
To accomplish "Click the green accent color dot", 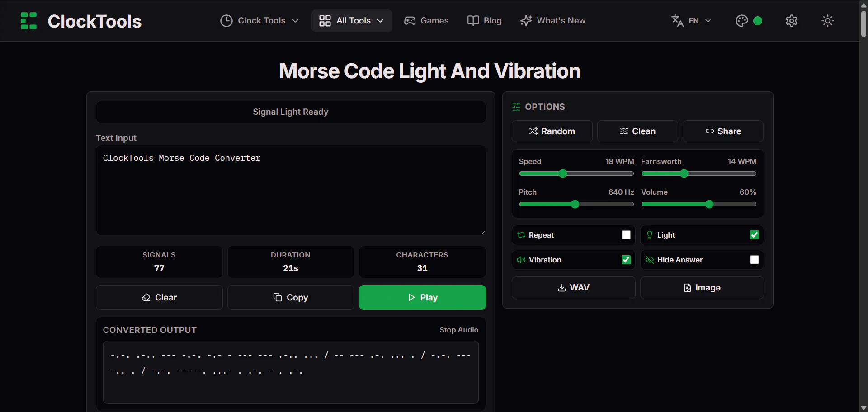I will [x=758, y=21].
